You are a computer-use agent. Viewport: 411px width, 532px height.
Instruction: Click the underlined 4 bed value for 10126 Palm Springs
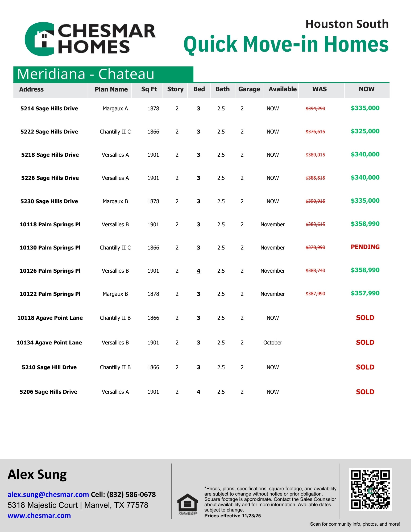[198, 271]
